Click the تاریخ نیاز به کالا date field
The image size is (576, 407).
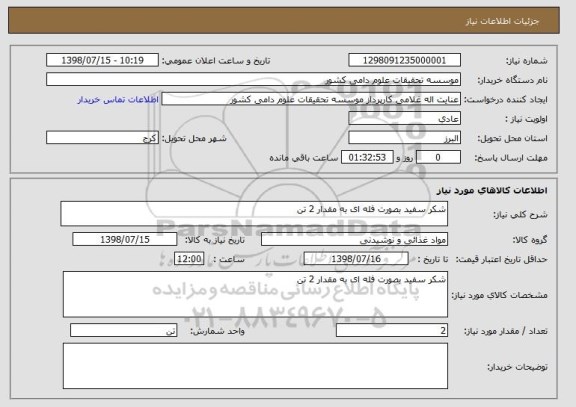coord(125,239)
